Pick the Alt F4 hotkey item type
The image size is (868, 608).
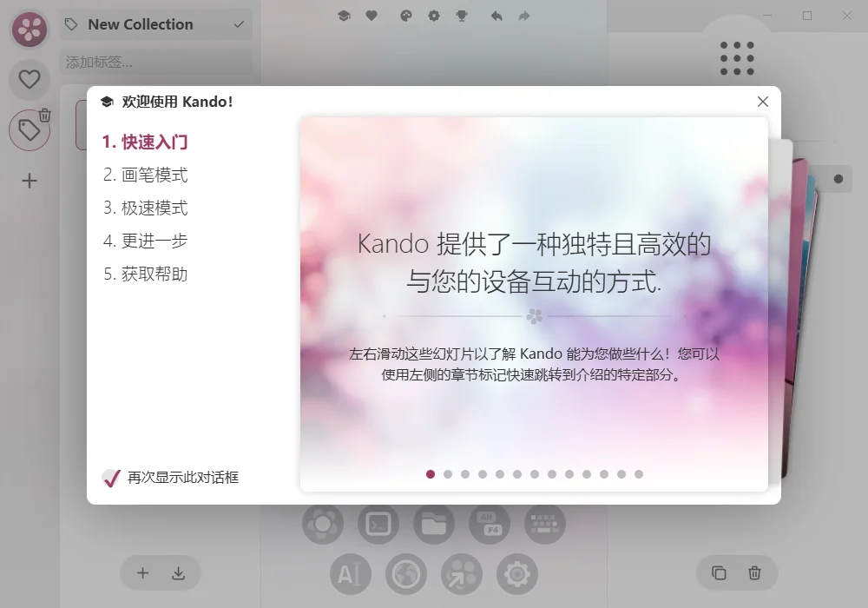(x=490, y=523)
